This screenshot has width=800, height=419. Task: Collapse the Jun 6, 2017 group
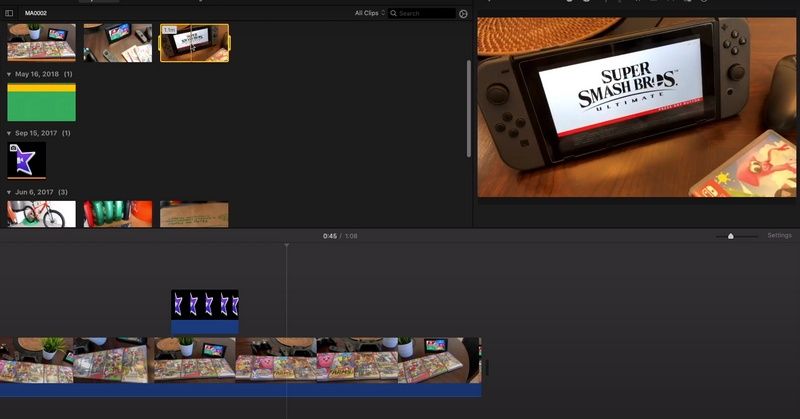coord(9,192)
